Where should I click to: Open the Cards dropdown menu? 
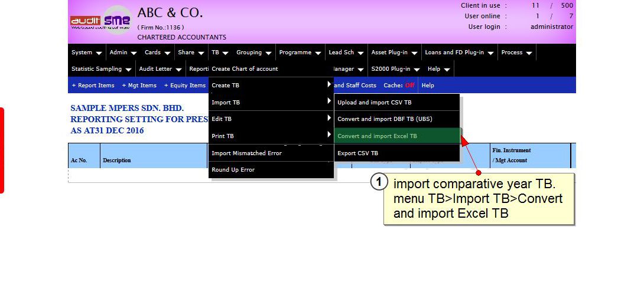(157, 53)
